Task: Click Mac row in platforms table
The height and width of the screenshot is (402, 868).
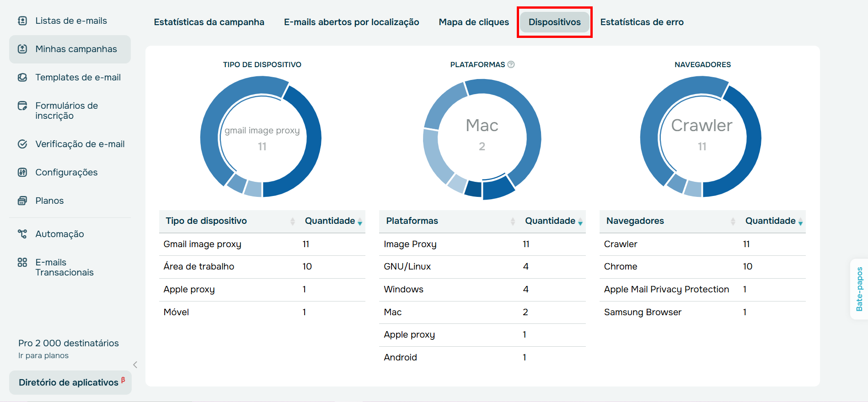Action: coord(482,312)
